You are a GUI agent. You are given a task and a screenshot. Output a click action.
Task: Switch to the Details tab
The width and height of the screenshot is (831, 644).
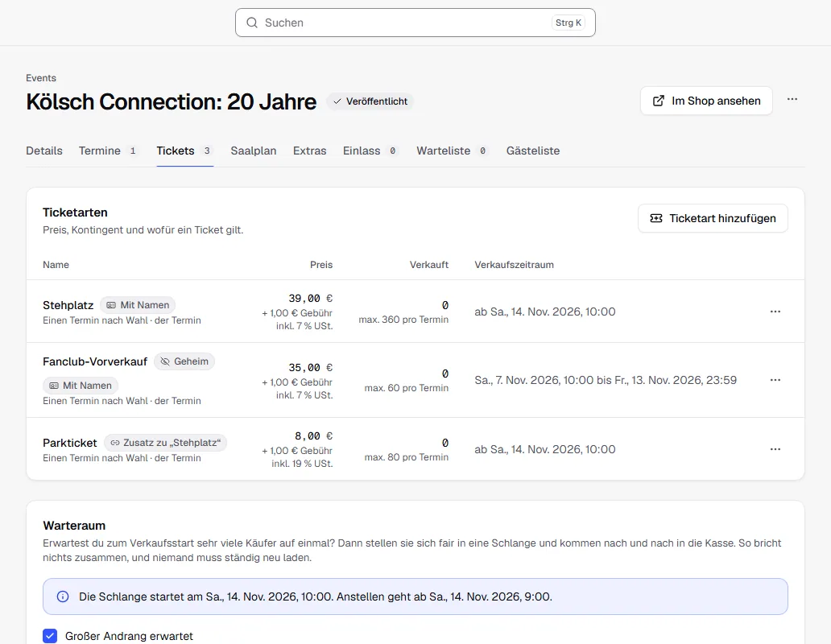44,151
